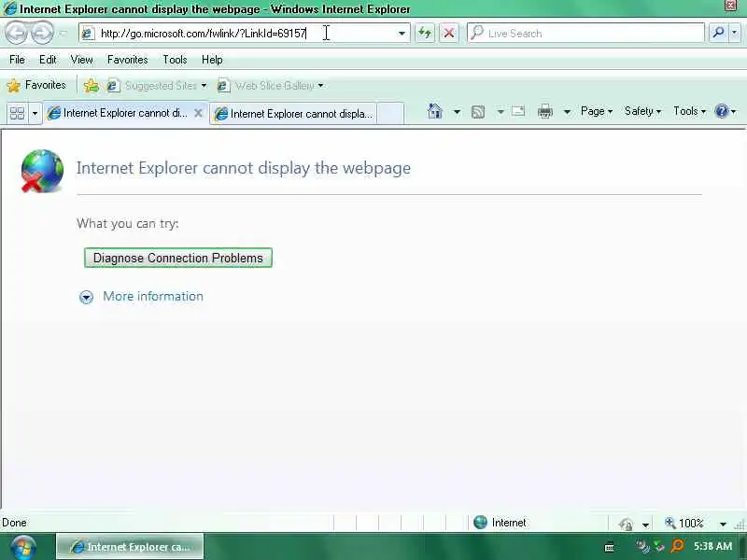
Task: Open the tab list dropdown arrow
Action: pyautogui.click(x=35, y=113)
